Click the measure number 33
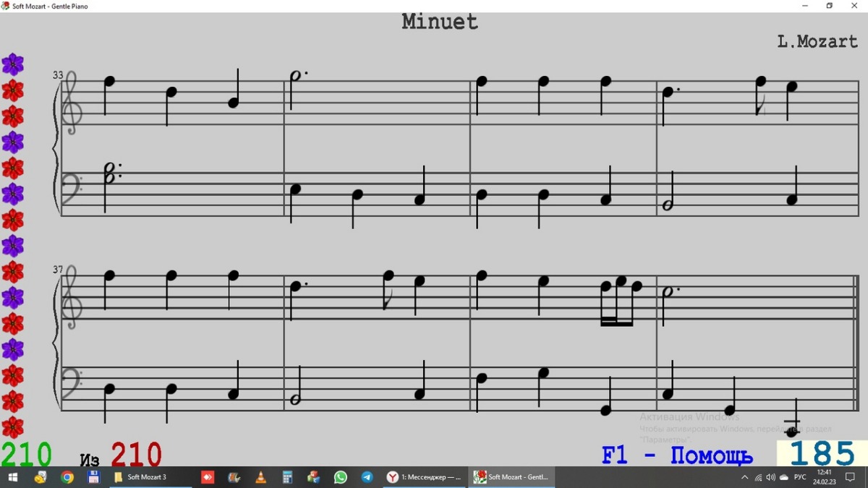 coord(58,74)
